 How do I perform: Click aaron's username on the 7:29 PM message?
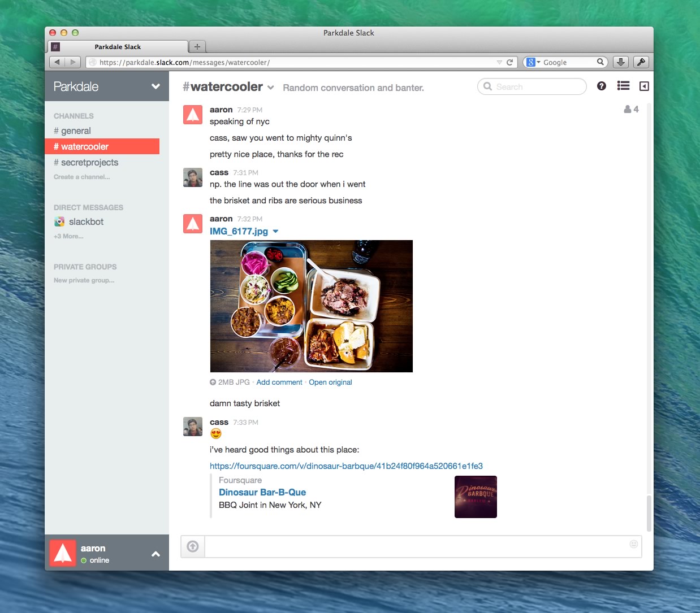(221, 110)
